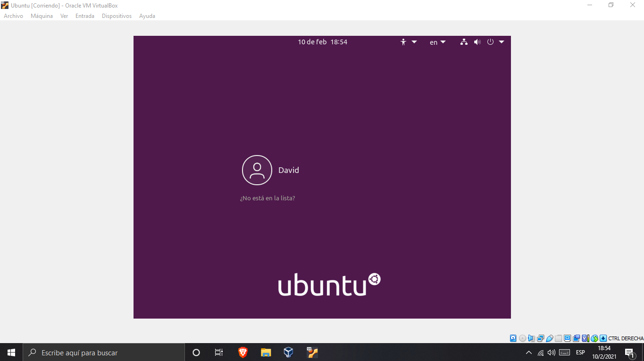Screen dimensions: 644x361
Task: Open the Windows notification center
Action: tap(629, 353)
